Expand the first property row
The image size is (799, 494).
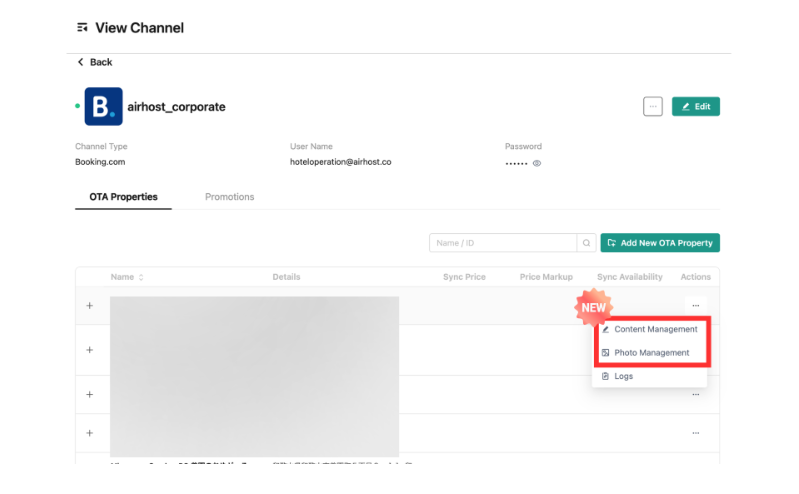[x=90, y=306]
